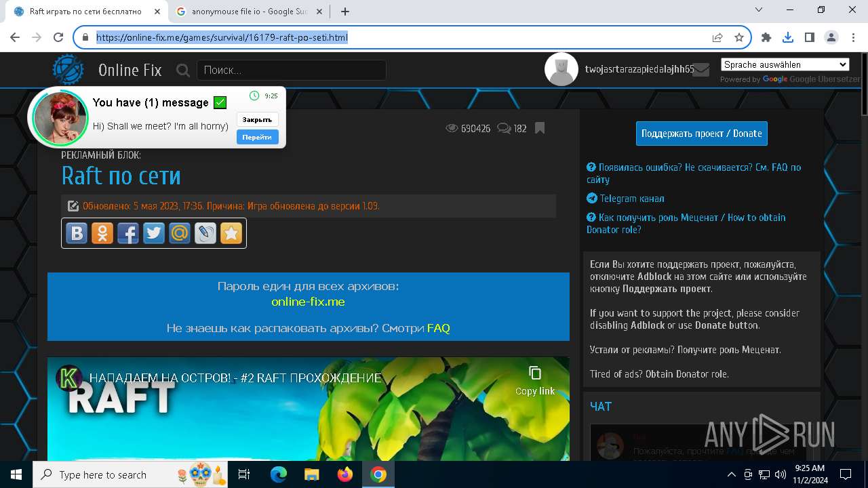Click the yellow star favorites share icon
The image size is (868, 488).
(231, 233)
